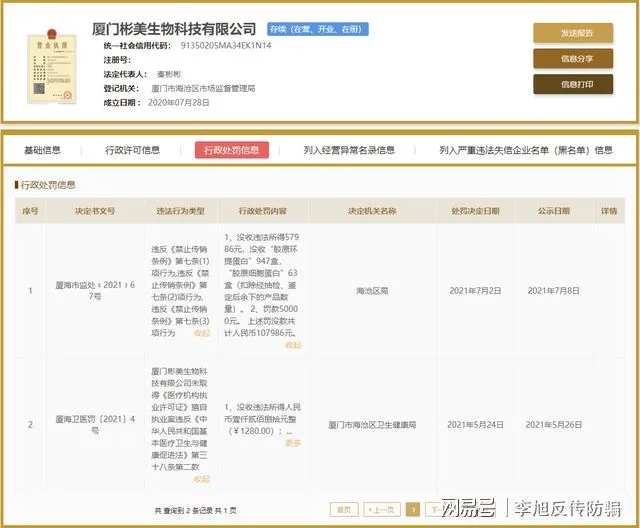The width and height of the screenshot is (640, 528).
Task: Click the 公示日期 column header
Action: pos(553,211)
